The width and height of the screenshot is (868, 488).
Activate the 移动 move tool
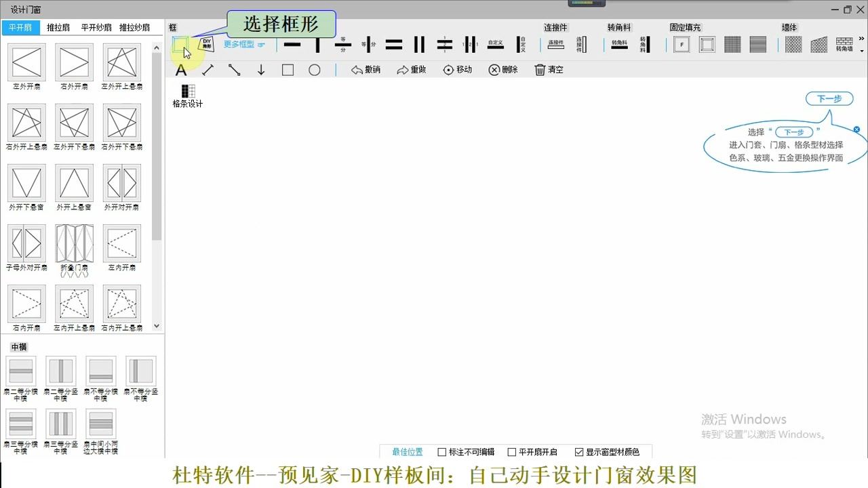tap(458, 70)
